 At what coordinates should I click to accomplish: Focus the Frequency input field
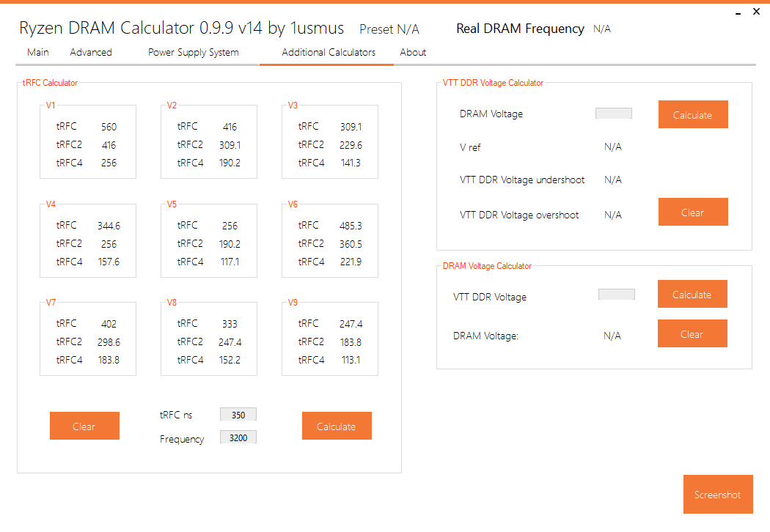[x=238, y=437]
